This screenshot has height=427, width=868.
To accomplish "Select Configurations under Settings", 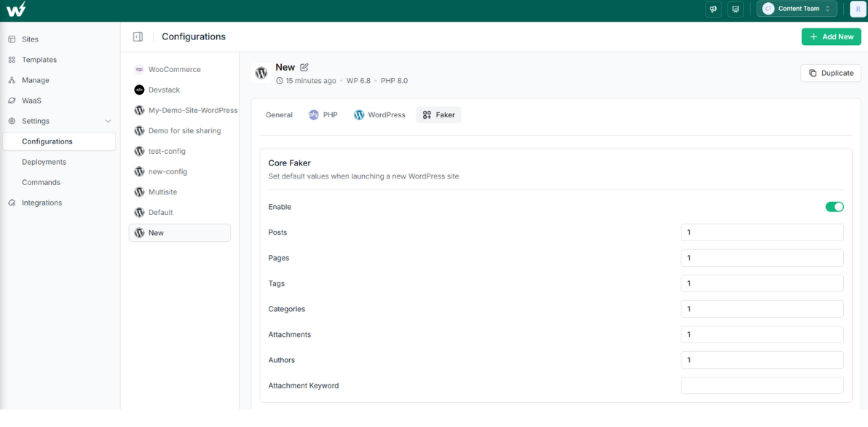I will point(59,141).
